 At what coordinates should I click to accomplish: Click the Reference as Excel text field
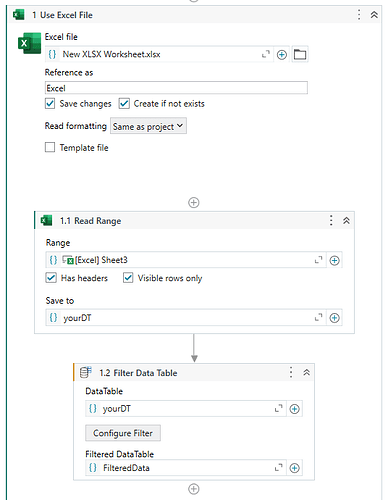click(x=176, y=88)
